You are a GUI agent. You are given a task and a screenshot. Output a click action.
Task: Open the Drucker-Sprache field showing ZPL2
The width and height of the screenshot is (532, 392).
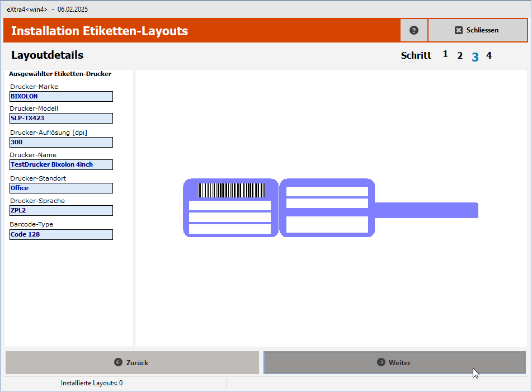click(x=61, y=210)
